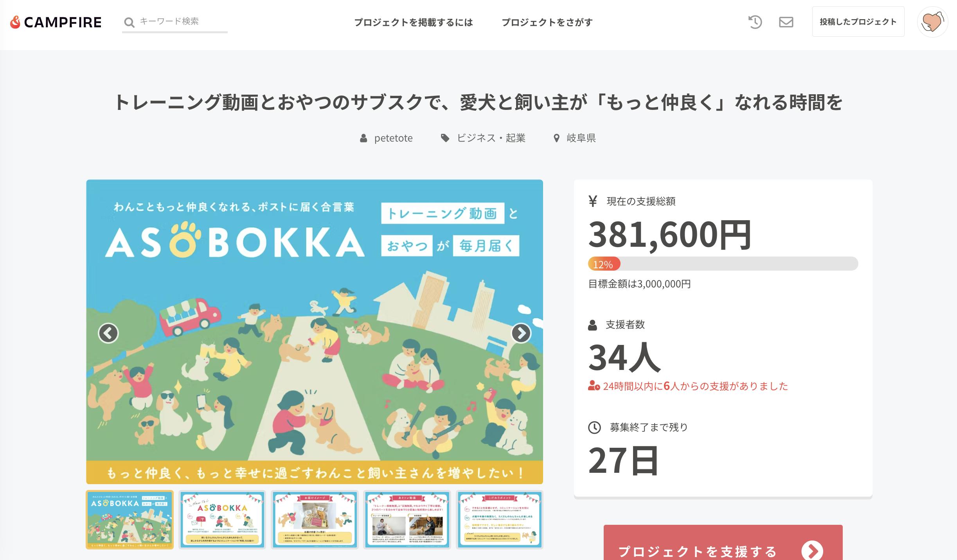957x560 pixels.
Task: Open the ビジネス・起業 category link
Action: 491,138
